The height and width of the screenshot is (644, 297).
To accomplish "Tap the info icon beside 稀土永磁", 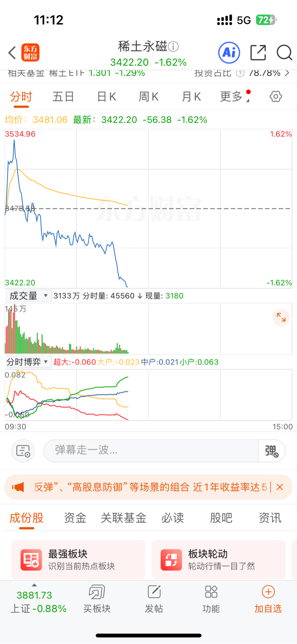I will click(174, 47).
